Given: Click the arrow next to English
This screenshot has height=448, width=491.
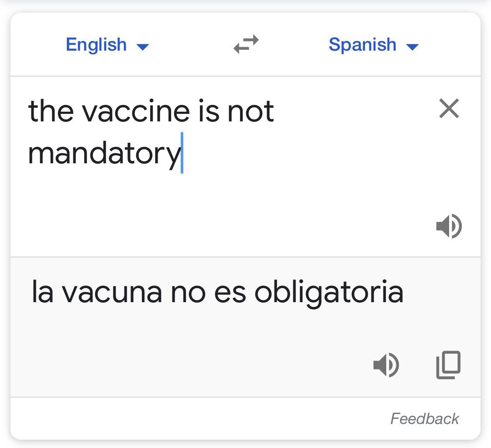Looking at the screenshot, I should pos(143,46).
